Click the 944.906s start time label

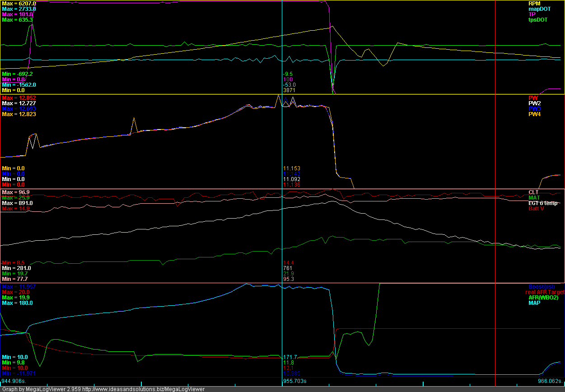click(14, 381)
